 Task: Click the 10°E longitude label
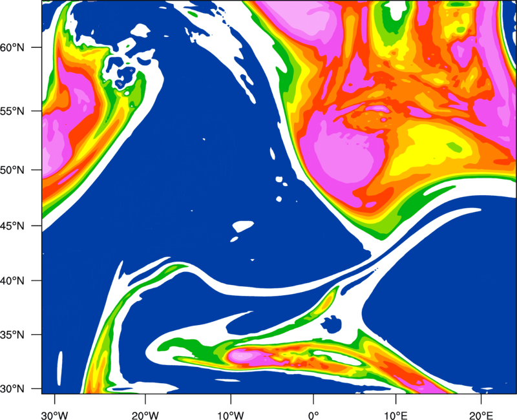pos(396,415)
